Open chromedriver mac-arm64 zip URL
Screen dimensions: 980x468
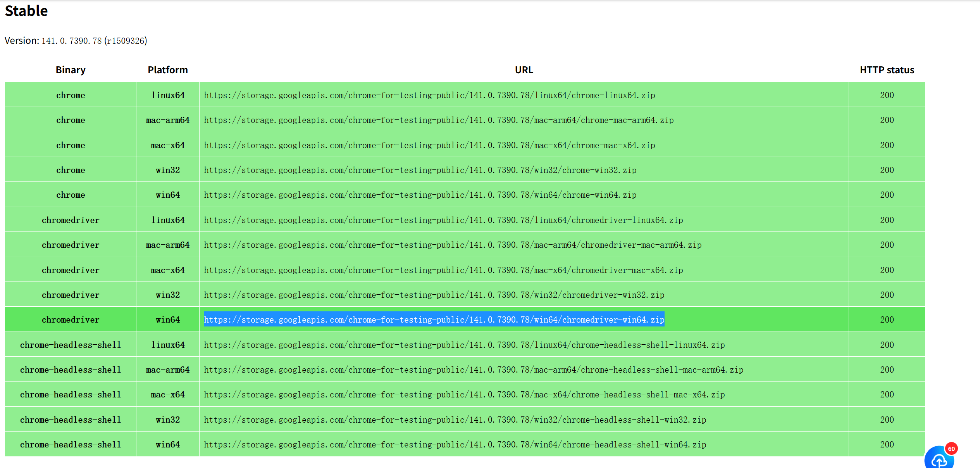coord(453,245)
